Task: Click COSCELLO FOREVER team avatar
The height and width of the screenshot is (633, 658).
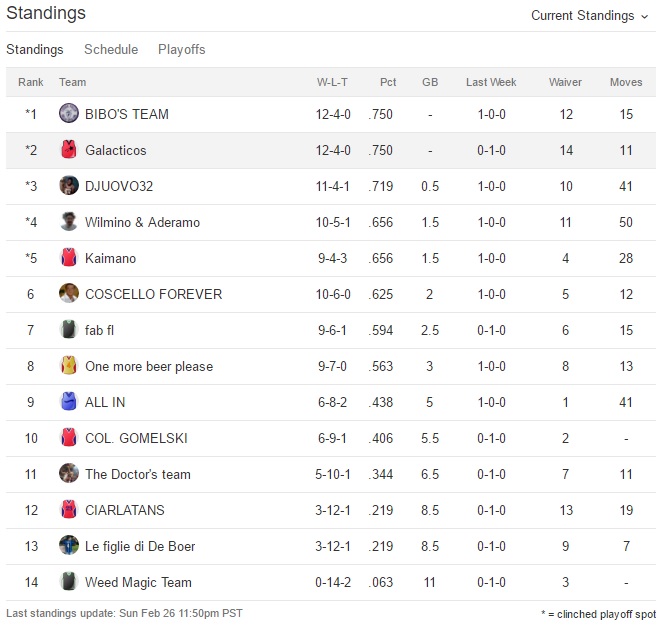Action: point(68,294)
